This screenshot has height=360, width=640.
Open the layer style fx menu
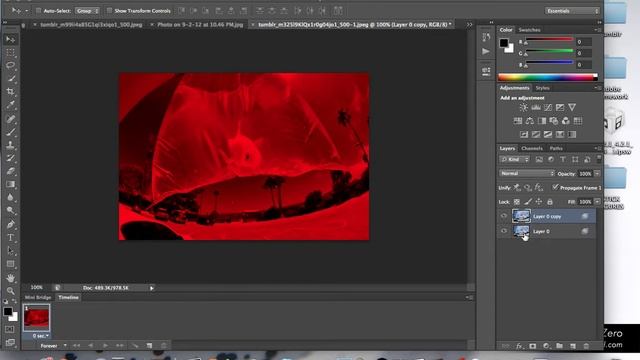(519, 346)
